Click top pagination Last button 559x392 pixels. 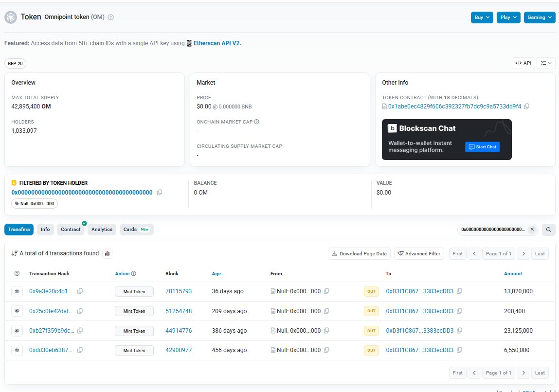click(540, 254)
